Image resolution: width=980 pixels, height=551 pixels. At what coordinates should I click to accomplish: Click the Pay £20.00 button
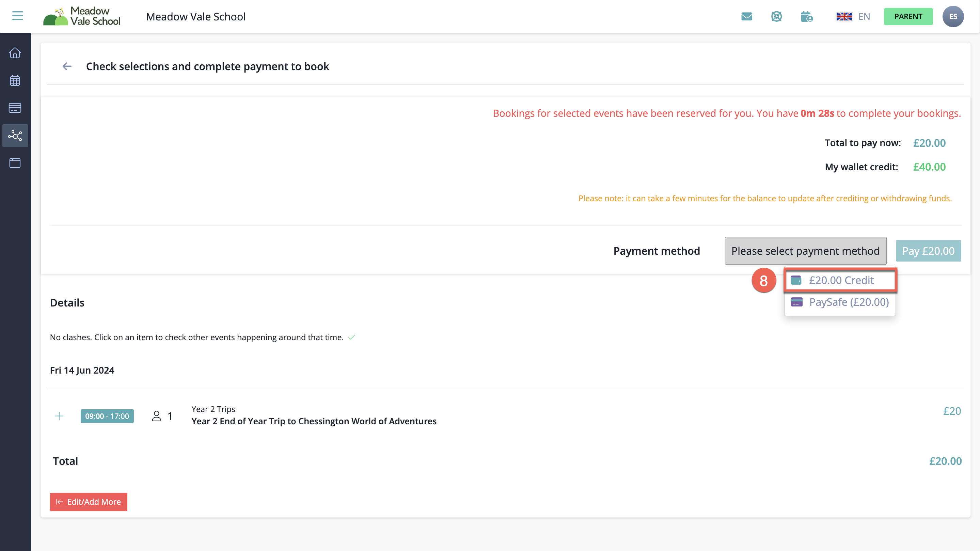point(928,251)
